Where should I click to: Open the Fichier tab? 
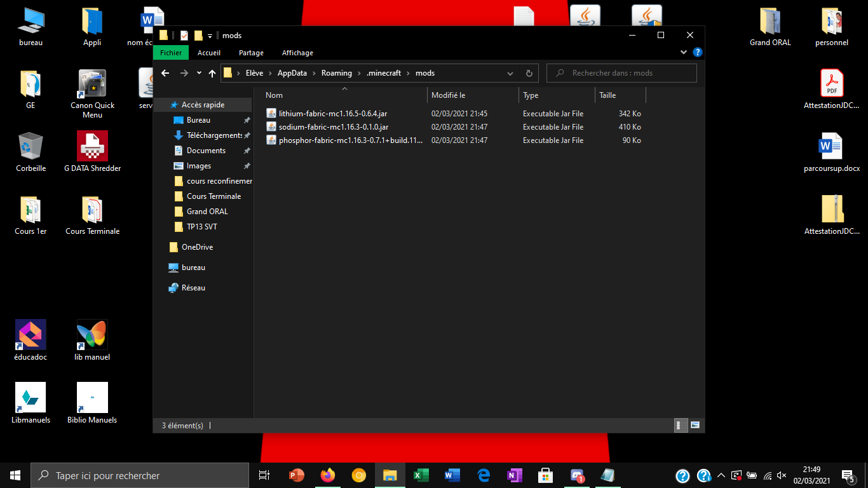[171, 53]
